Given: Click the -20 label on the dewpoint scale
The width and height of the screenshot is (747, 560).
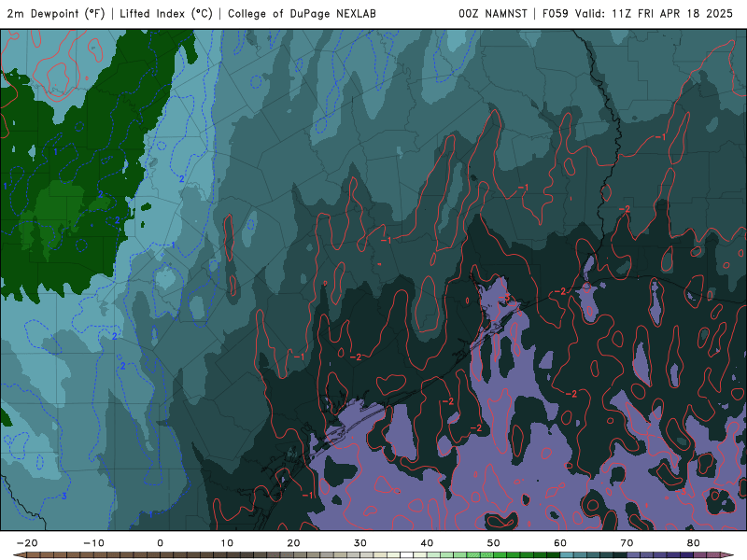Looking at the screenshot, I should [x=27, y=543].
